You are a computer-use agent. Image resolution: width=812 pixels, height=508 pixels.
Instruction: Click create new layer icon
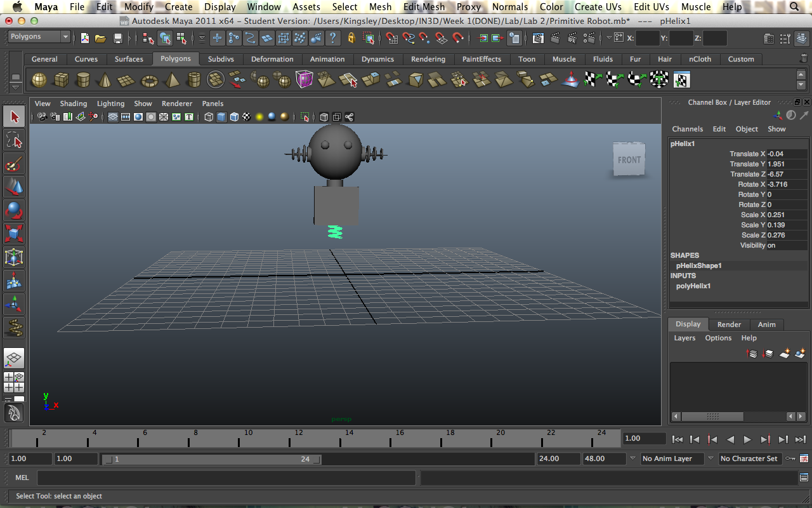click(785, 353)
